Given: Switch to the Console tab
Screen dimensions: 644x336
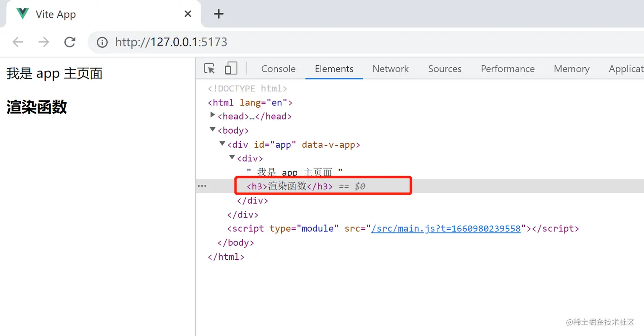Looking at the screenshot, I should point(278,69).
